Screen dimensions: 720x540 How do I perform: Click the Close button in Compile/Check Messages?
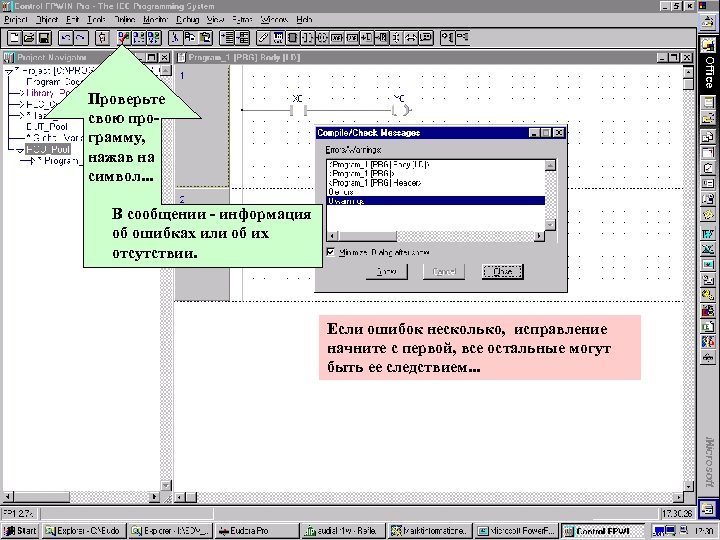[502, 271]
